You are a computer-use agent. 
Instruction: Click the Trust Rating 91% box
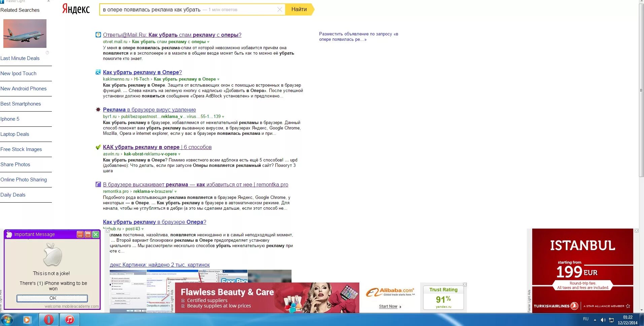click(443, 298)
